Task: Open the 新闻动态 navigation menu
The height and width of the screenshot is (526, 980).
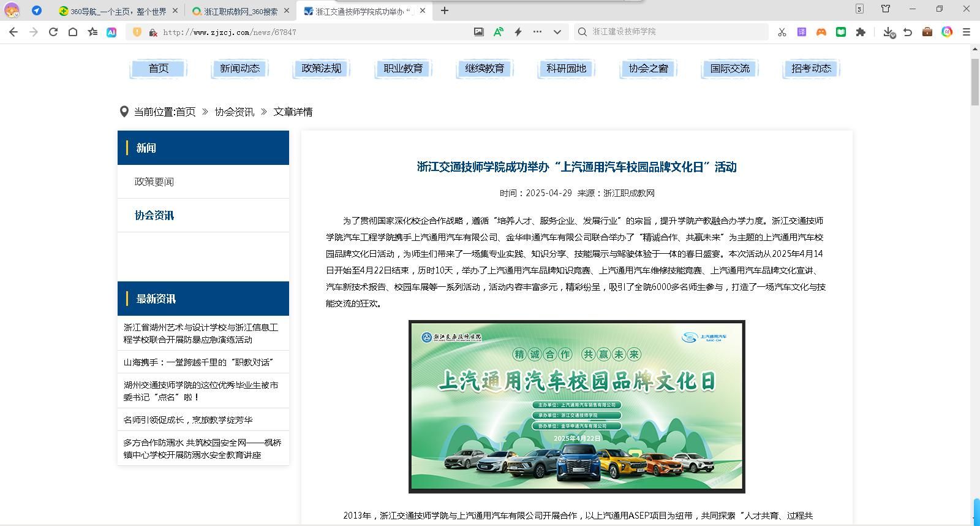Action: (240, 69)
